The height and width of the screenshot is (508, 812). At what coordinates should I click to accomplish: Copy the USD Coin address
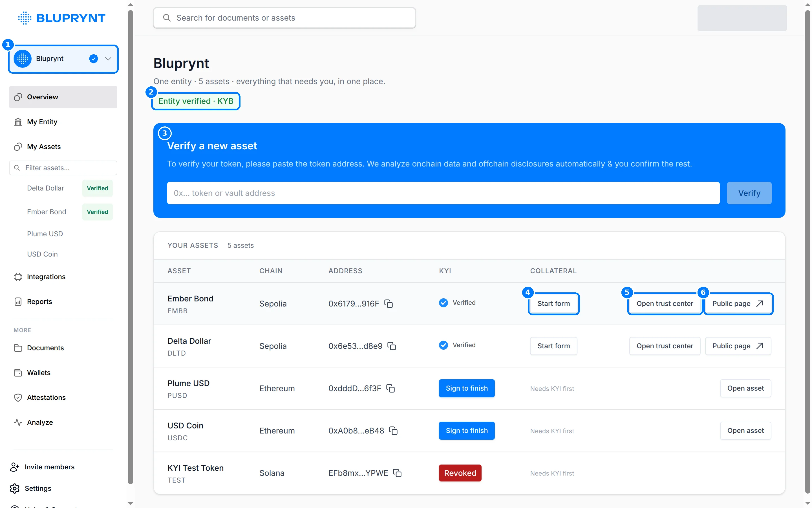coord(393,430)
